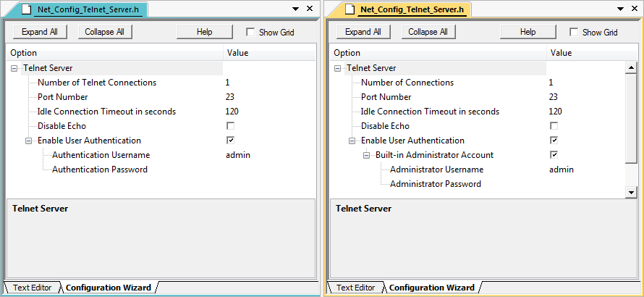Open Help in the left panel

(205, 32)
